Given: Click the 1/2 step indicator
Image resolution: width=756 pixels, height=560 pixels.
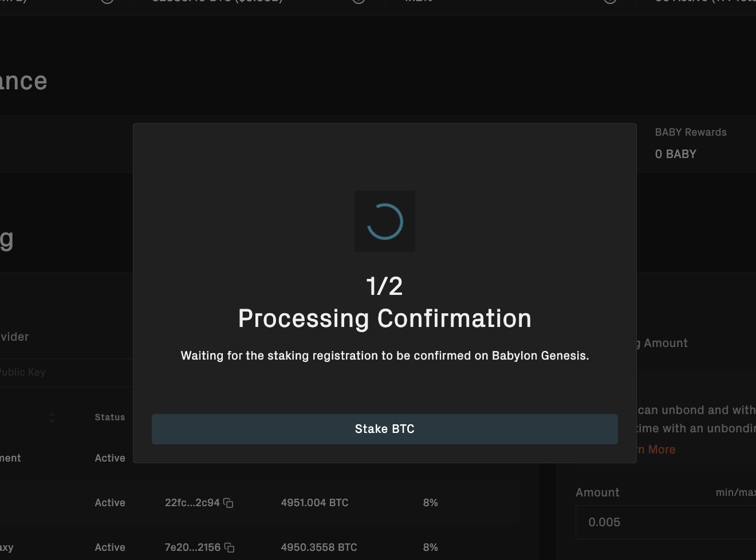Looking at the screenshot, I should tap(384, 286).
